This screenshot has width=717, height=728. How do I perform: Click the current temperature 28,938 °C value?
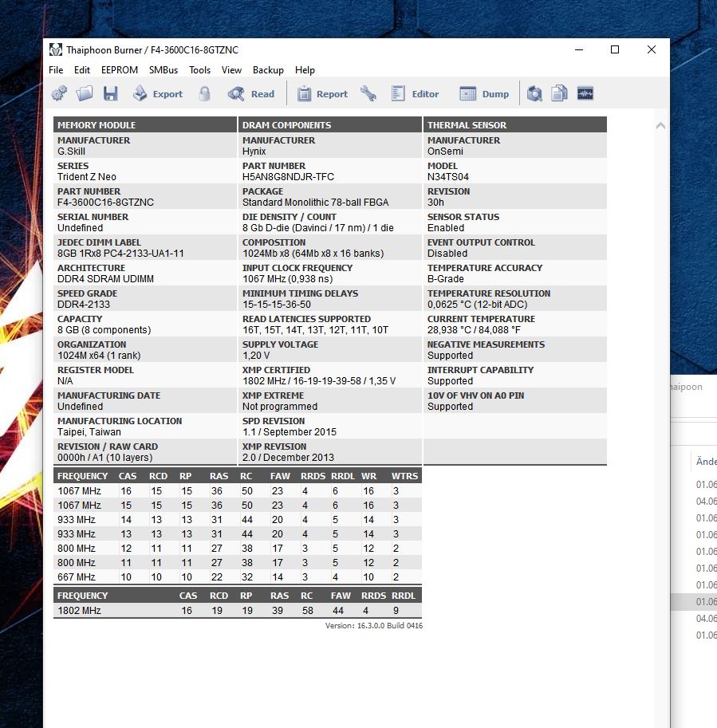(474, 330)
